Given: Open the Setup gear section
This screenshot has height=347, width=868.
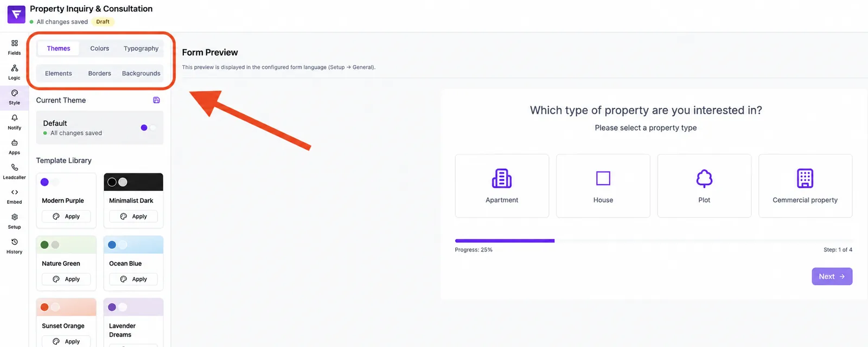Looking at the screenshot, I should [14, 222].
